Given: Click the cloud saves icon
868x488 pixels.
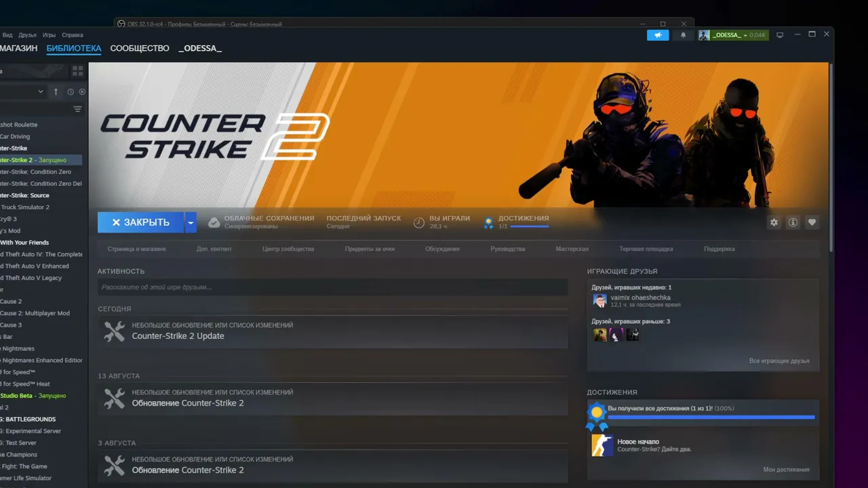Looking at the screenshot, I should click(x=214, y=222).
